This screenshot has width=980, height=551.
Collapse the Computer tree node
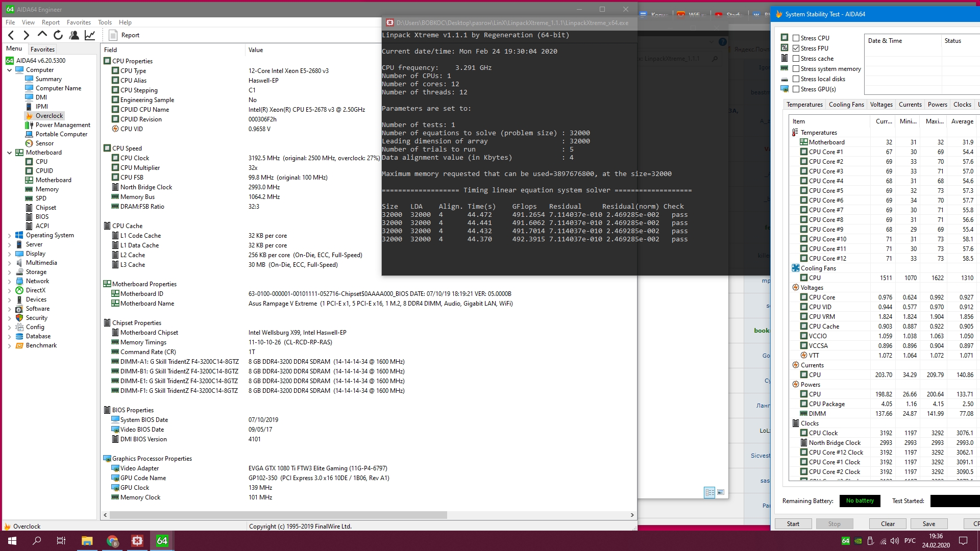10,70
